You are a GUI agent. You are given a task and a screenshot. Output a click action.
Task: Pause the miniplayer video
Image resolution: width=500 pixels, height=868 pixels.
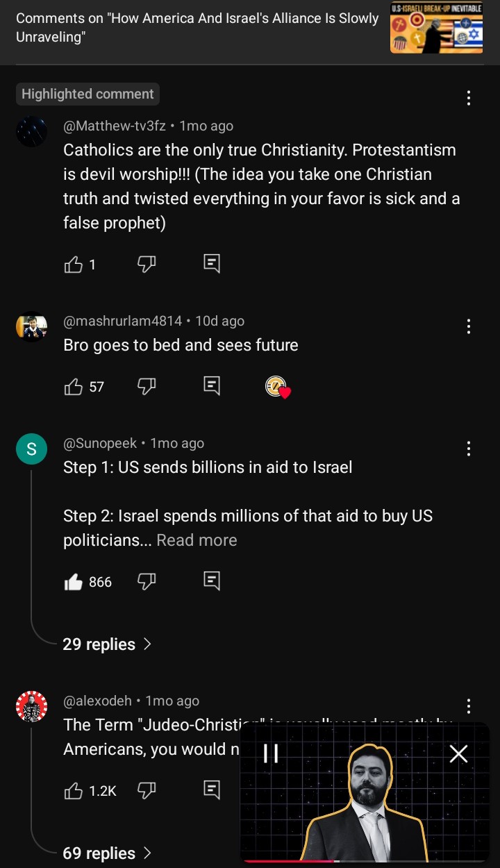pos(271,753)
